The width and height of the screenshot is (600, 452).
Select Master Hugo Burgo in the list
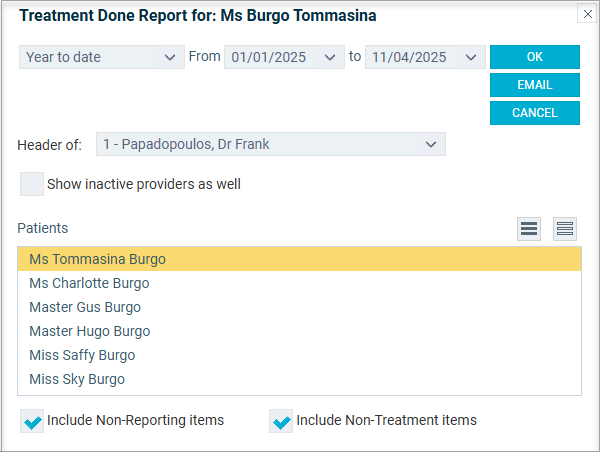(300, 331)
